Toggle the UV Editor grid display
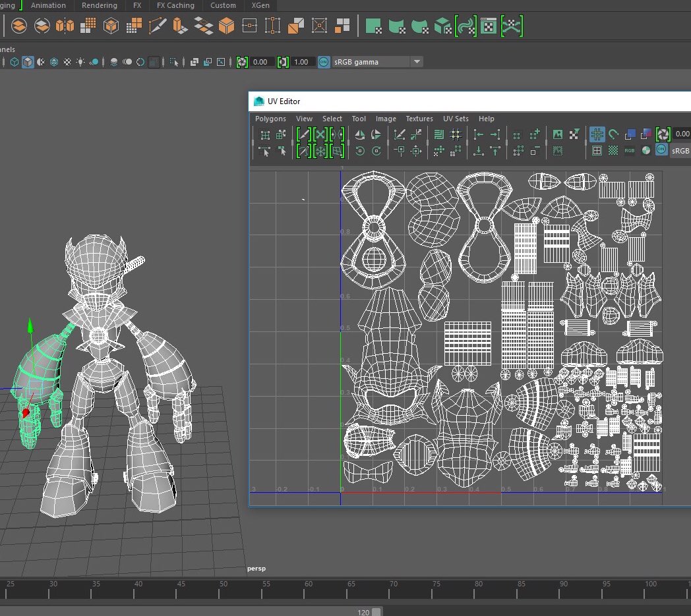The width and height of the screenshot is (691, 616). pos(597,134)
